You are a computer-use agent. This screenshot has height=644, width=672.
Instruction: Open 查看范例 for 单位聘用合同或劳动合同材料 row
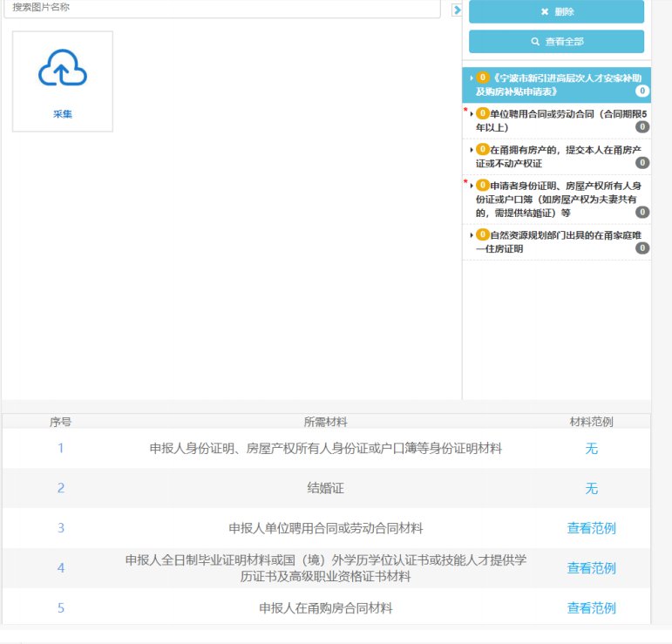click(591, 528)
